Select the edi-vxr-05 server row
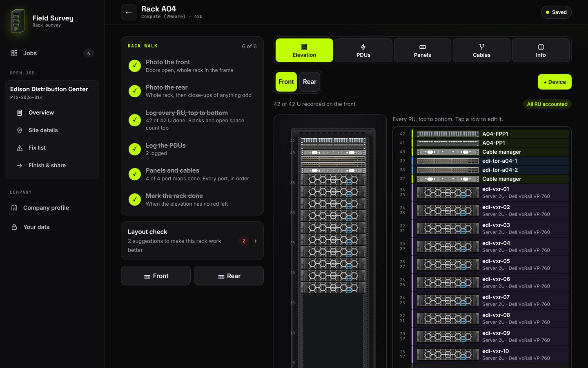The image size is (588, 368). pyautogui.click(x=490, y=265)
